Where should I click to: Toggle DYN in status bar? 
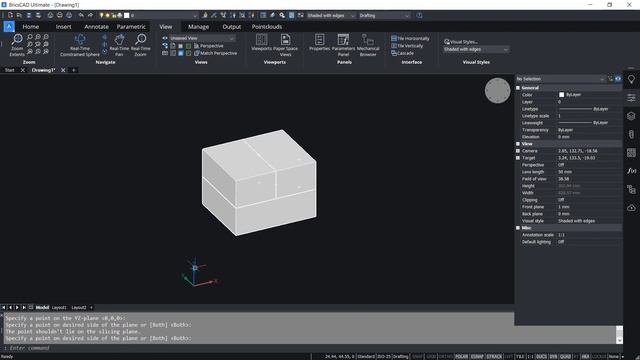[553, 356]
